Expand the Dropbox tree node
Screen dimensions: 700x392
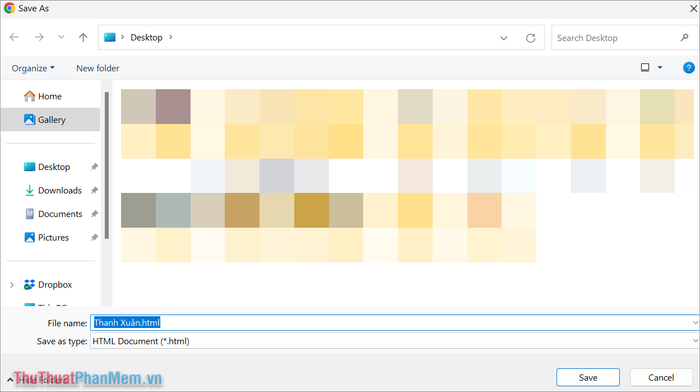click(x=12, y=285)
